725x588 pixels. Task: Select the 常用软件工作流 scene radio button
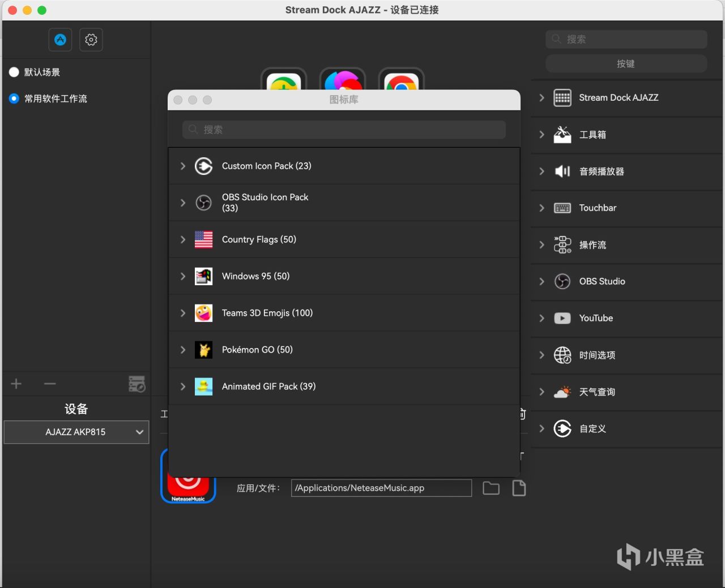(14, 98)
